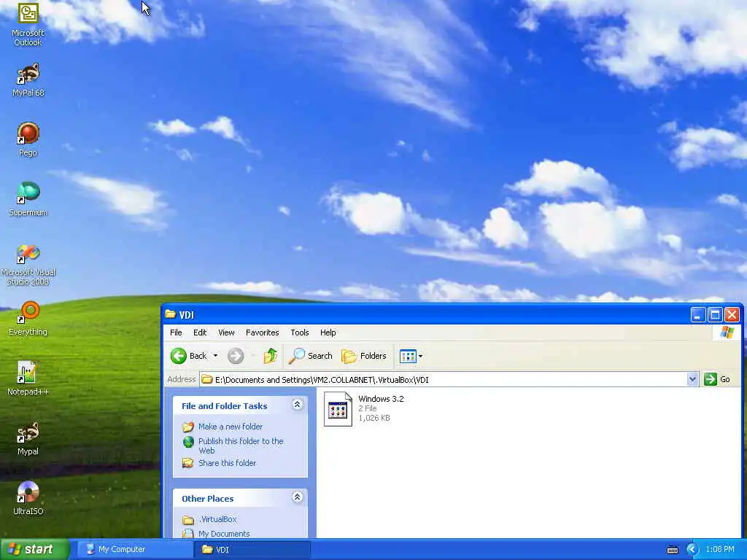Click the folder icon in the address bar
747x560 pixels.
206,379
